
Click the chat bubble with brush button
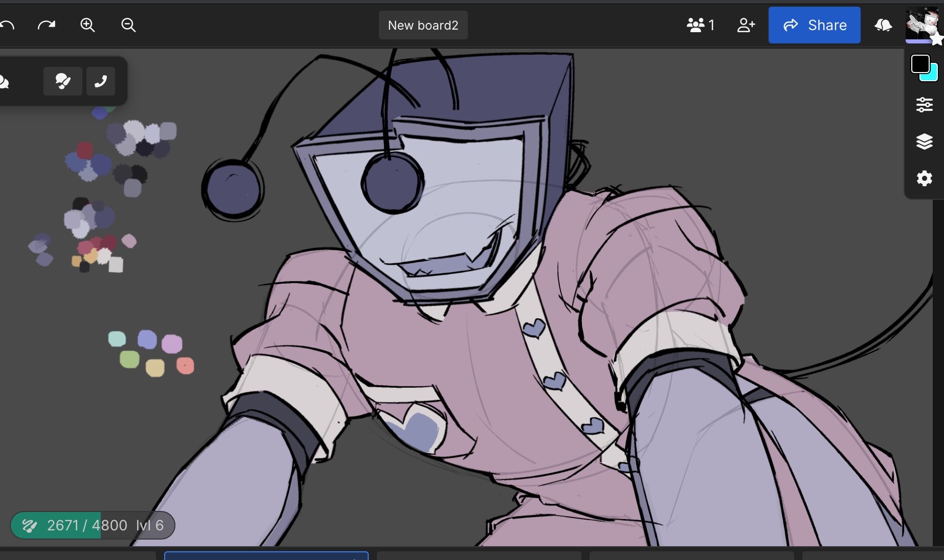[x=63, y=81]
